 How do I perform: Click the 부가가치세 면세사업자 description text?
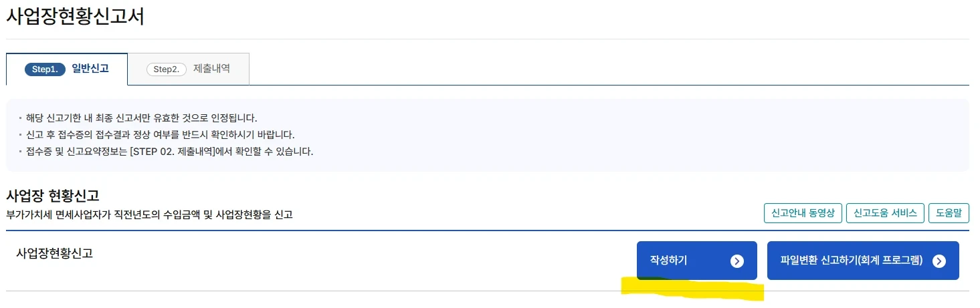coord(149,214)
